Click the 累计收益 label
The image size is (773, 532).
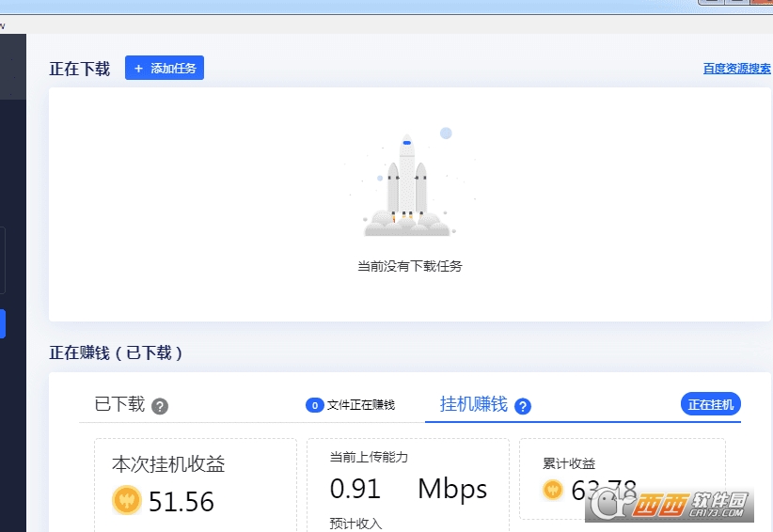point(569,463)
